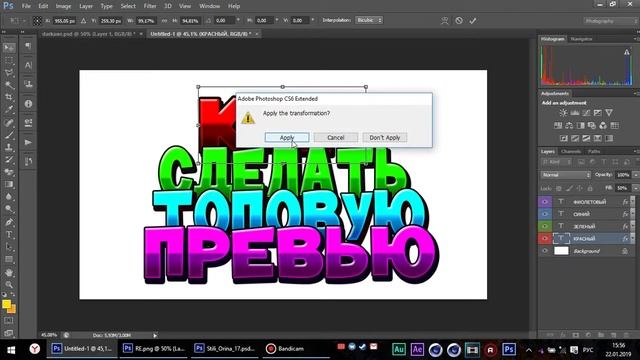Open the Actions panel play icon

(x=28, y=142)
